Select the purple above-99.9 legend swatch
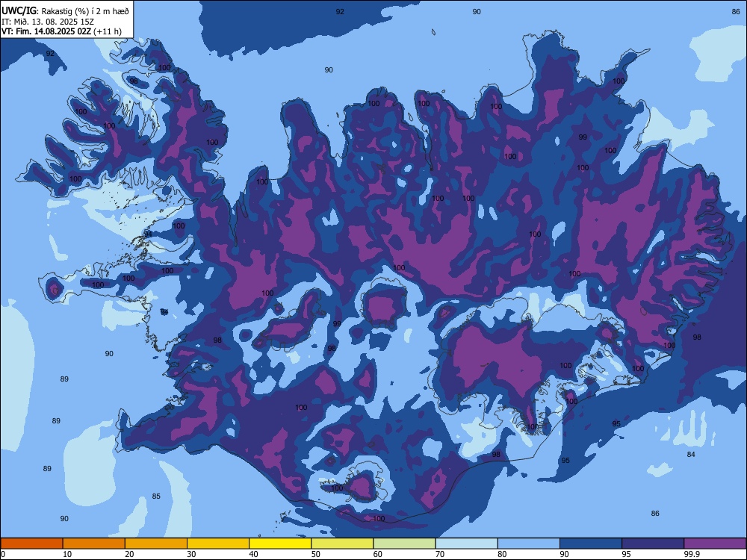 coord(715,544)
